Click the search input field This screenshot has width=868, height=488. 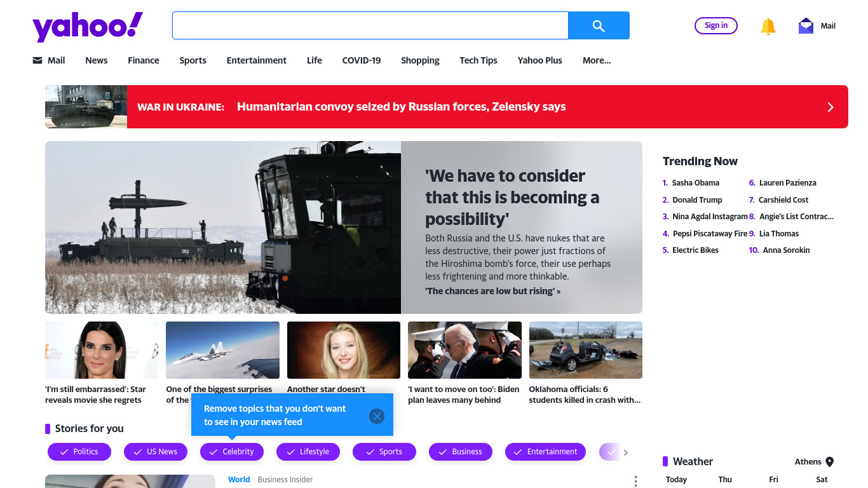370,25
